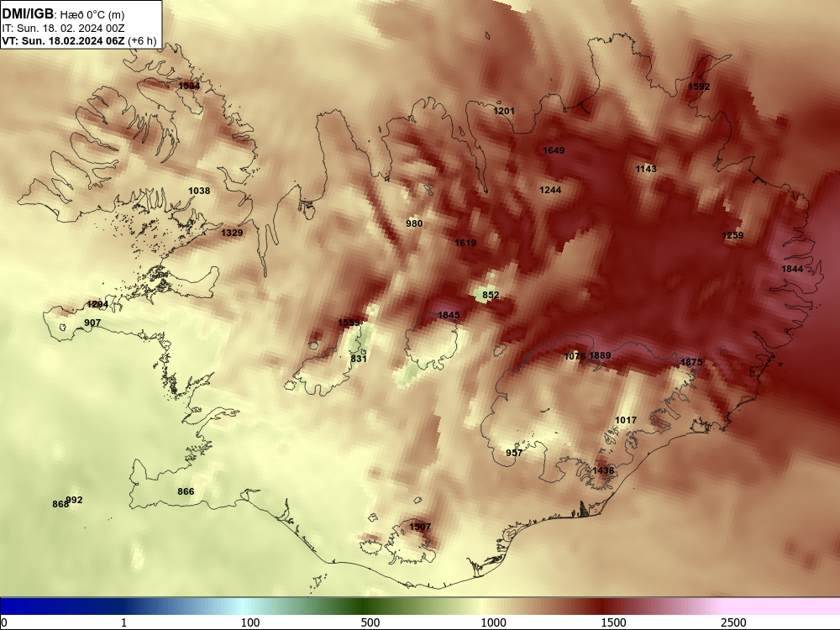Click the 1038 value on the map
This screenshot has width=840, height=630.
(x=199, y=191)
